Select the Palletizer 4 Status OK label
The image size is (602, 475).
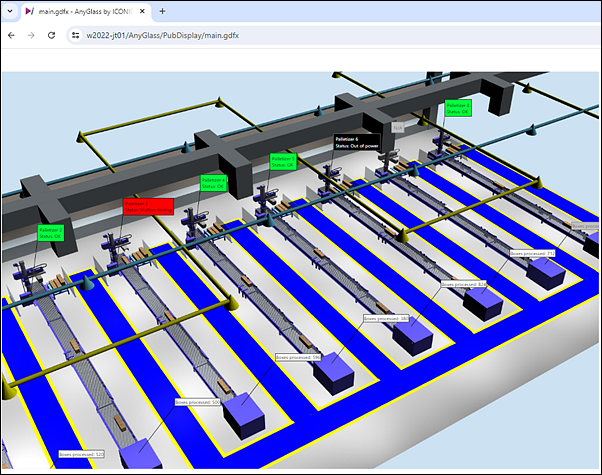(213, 183)
